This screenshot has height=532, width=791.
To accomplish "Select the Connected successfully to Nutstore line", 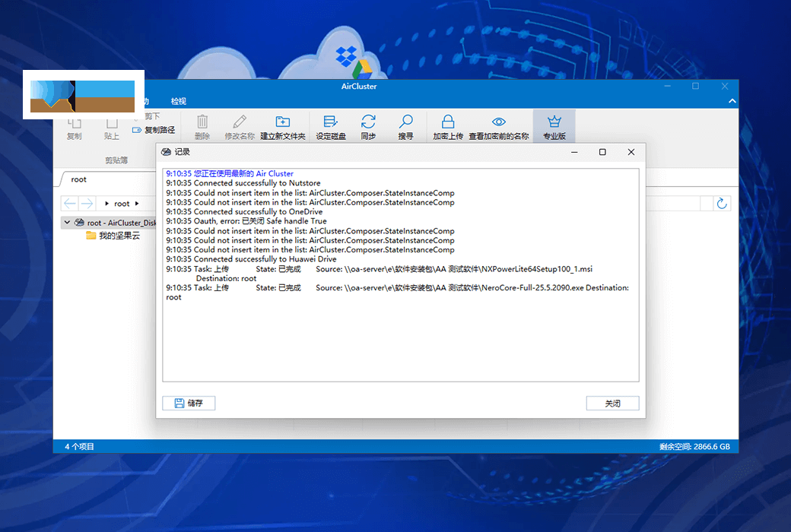I will tap(243, 183).
